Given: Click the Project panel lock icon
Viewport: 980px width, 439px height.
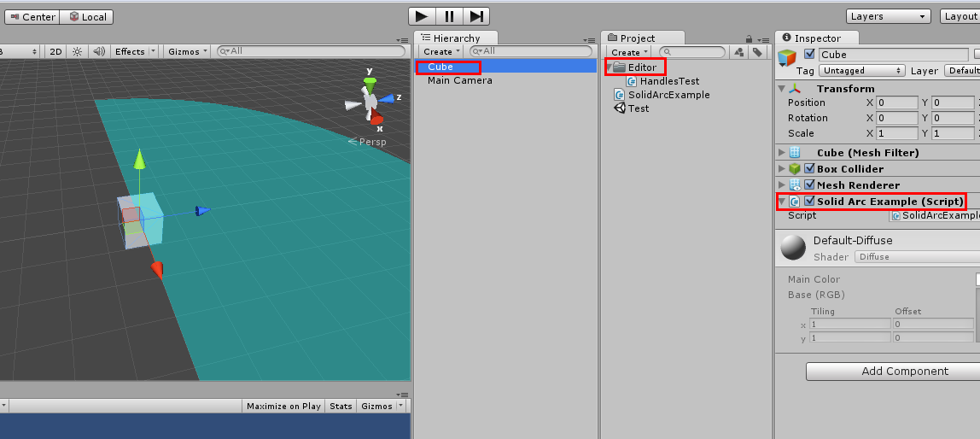Looking at the screenshot, I should coord(749,38).
